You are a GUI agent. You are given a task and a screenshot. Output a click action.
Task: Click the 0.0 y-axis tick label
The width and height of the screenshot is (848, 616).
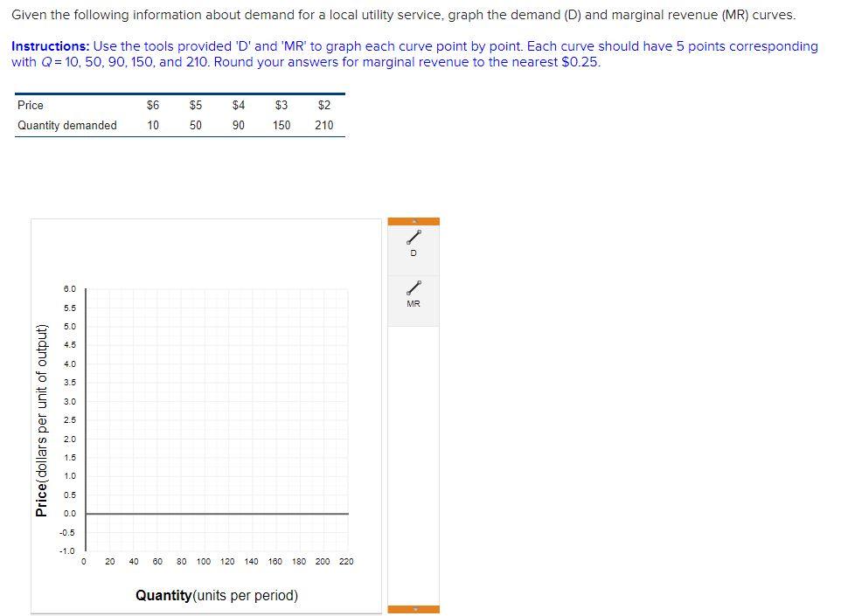coord(70,514)
